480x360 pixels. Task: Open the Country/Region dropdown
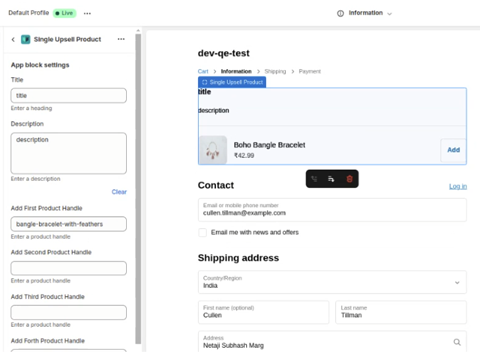click(x=332, y=282)
